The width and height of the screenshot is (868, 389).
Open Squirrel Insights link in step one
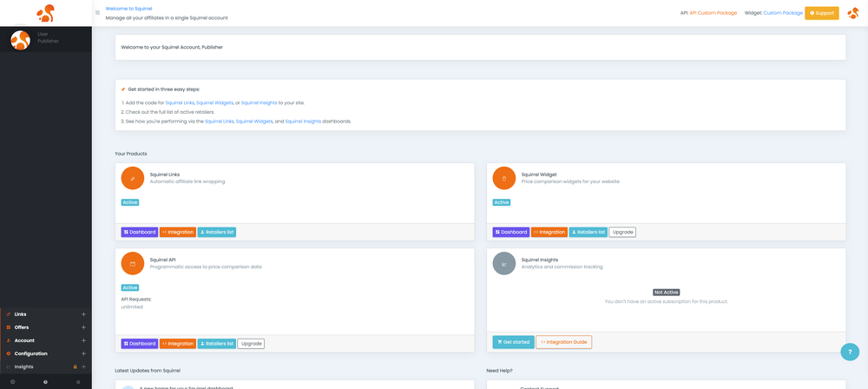tap(260, 102)
